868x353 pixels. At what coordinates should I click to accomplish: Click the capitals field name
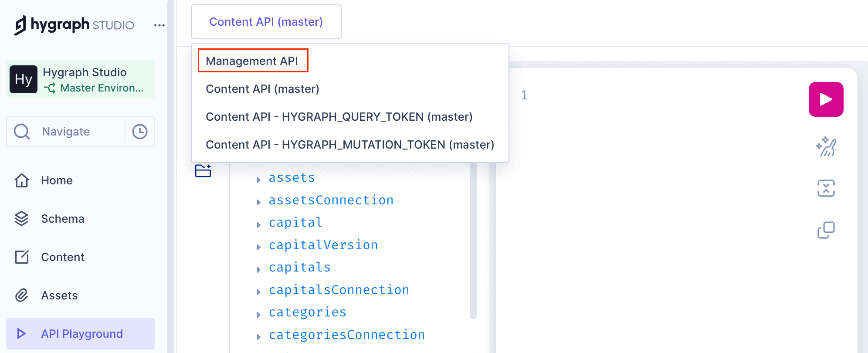pyautogui.click(x=299, y=267)
